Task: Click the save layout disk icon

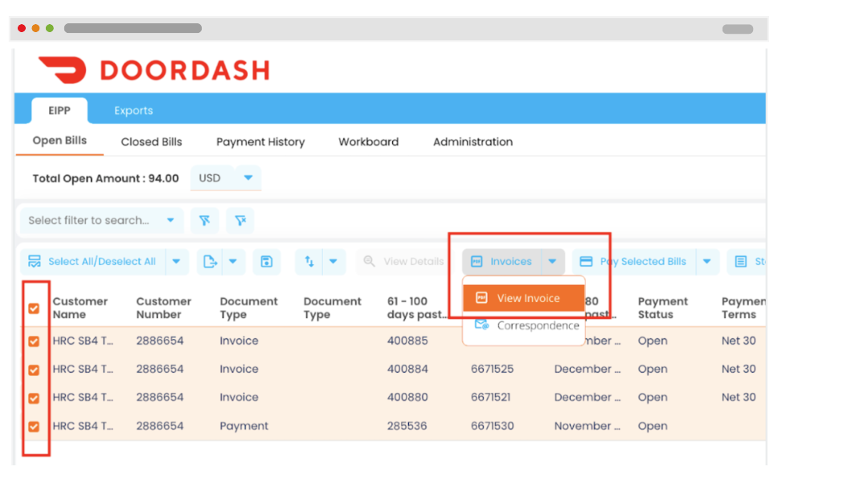Action: (x=266, y=261)
